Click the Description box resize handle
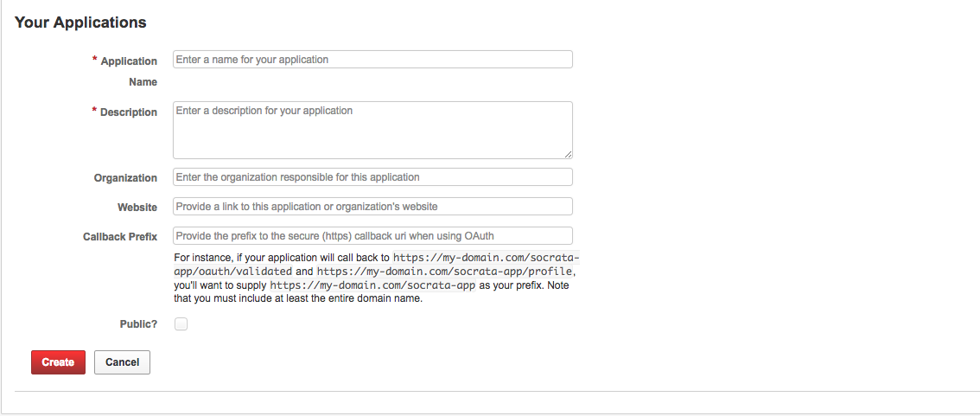The image size is (980, 416). point(568,155)
